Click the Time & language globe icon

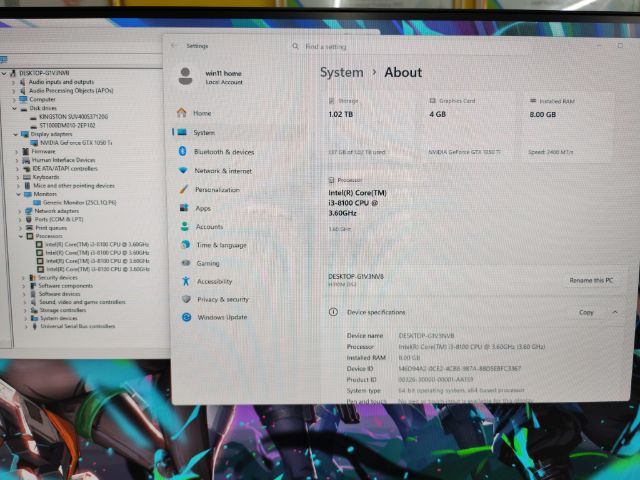click(185, 244)
